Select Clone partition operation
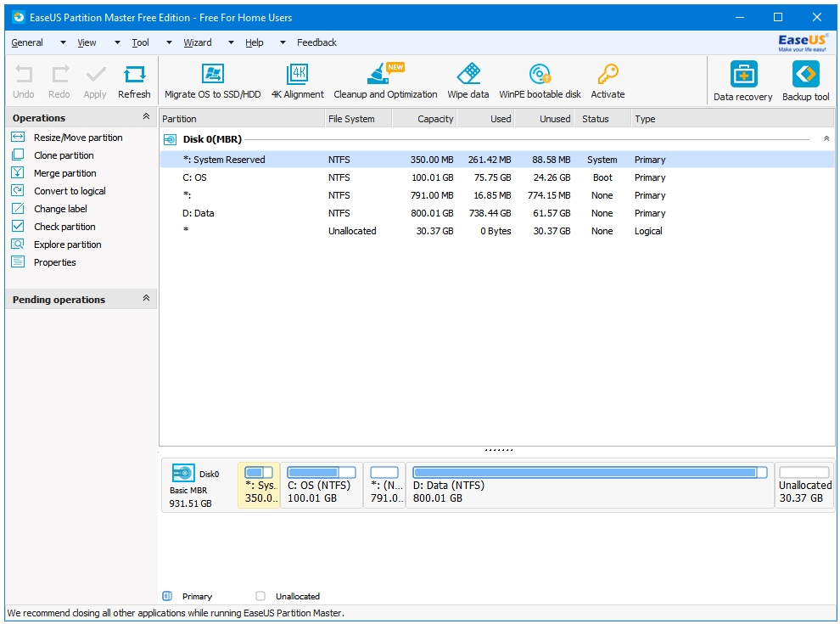Screen dimensions: 840x624 pyautogui.click(x=64, y=155)
